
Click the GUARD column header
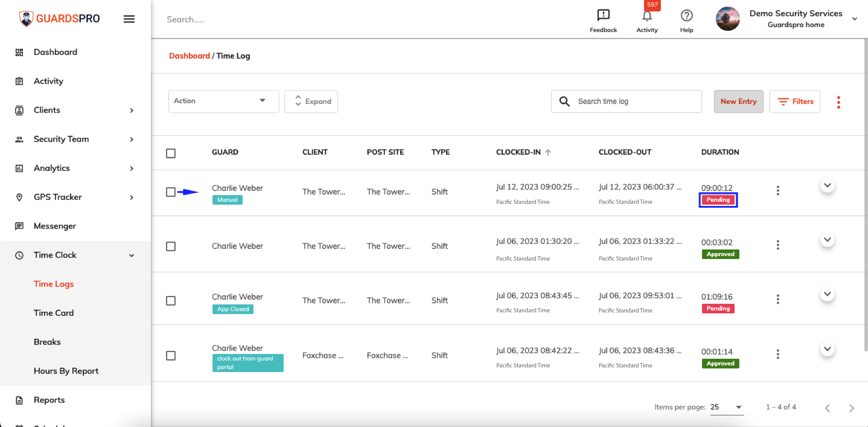click(x=225, y=152)
